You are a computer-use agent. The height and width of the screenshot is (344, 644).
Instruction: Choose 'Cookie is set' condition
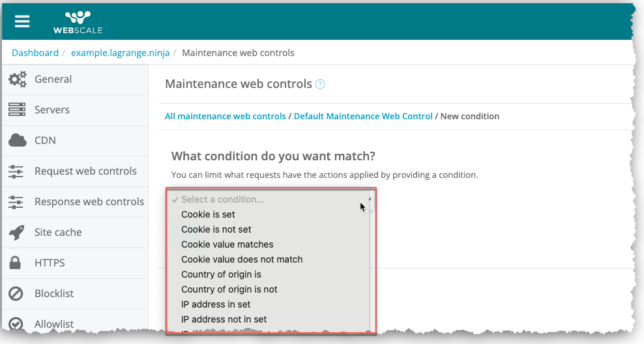pos(208,214)
